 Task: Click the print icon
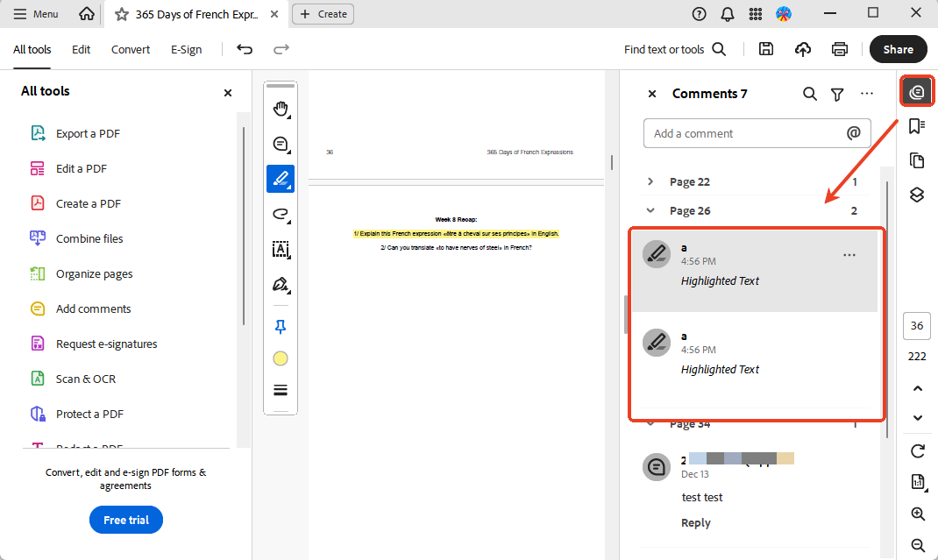pos(840,49)
